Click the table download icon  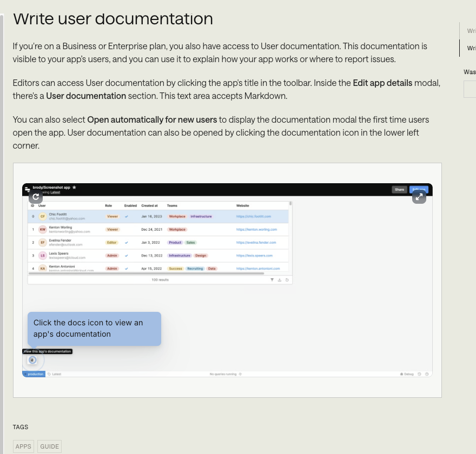tap(280, 280)
